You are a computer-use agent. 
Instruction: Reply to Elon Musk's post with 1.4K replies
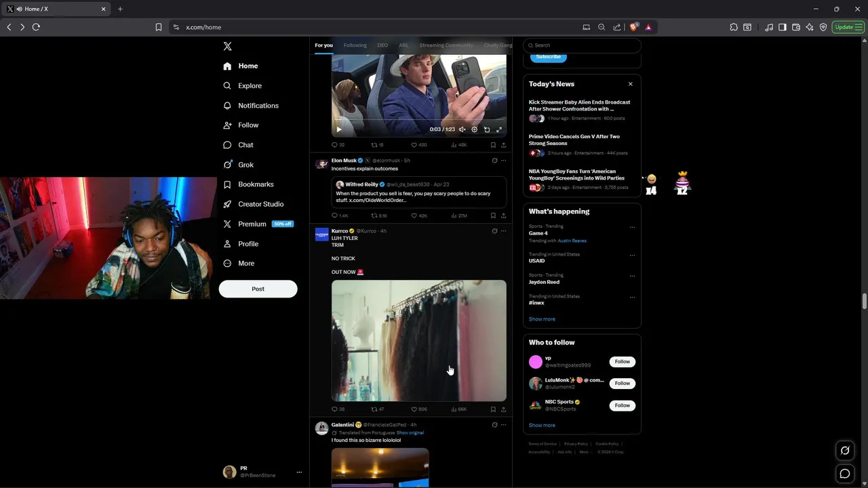(x=339, y=216)
